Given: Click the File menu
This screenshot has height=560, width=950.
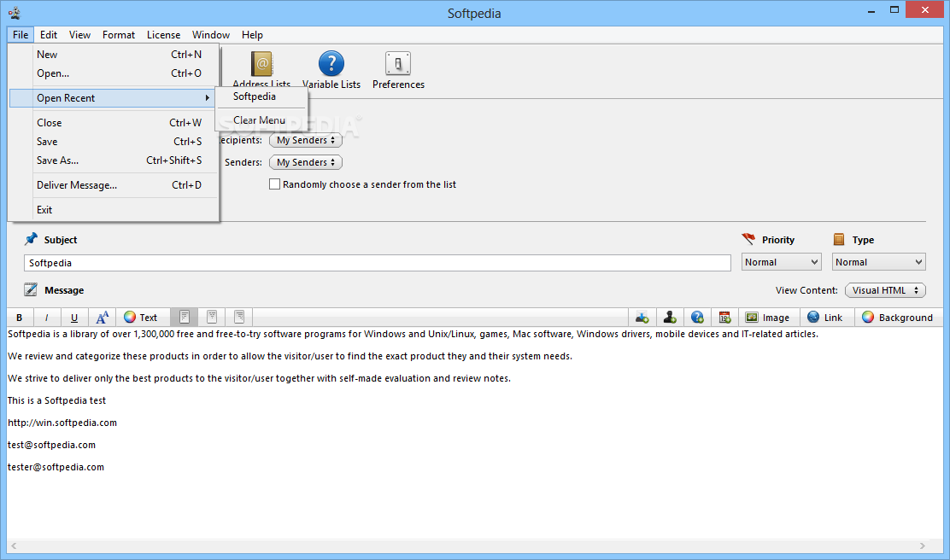Looking at the screenshot, I should pyautogui.click(x=21, y=34).
